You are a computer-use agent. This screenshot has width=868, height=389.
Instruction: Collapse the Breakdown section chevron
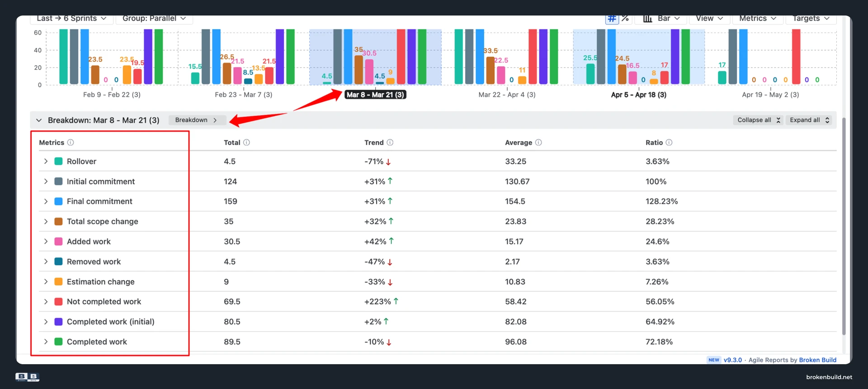click(39, 120)
